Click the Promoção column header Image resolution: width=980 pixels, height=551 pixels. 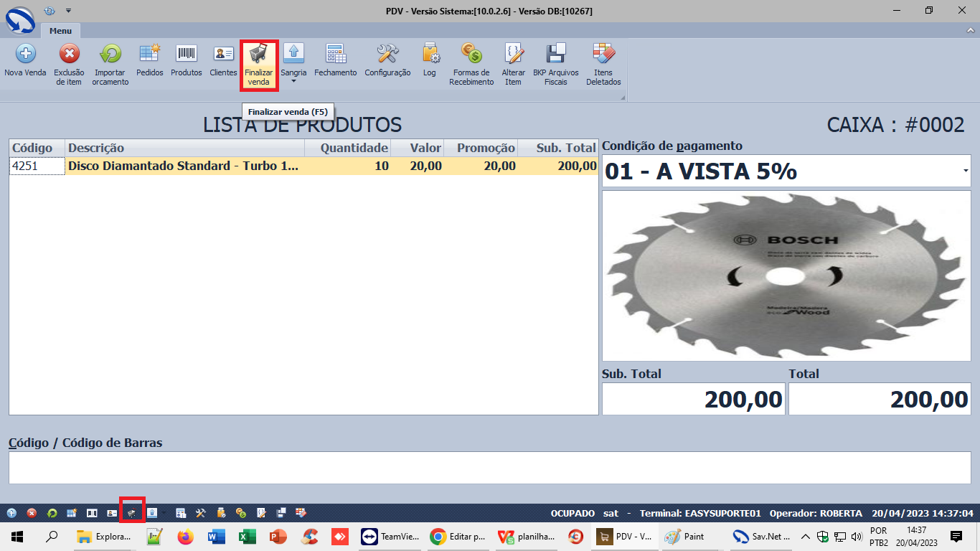481,148
